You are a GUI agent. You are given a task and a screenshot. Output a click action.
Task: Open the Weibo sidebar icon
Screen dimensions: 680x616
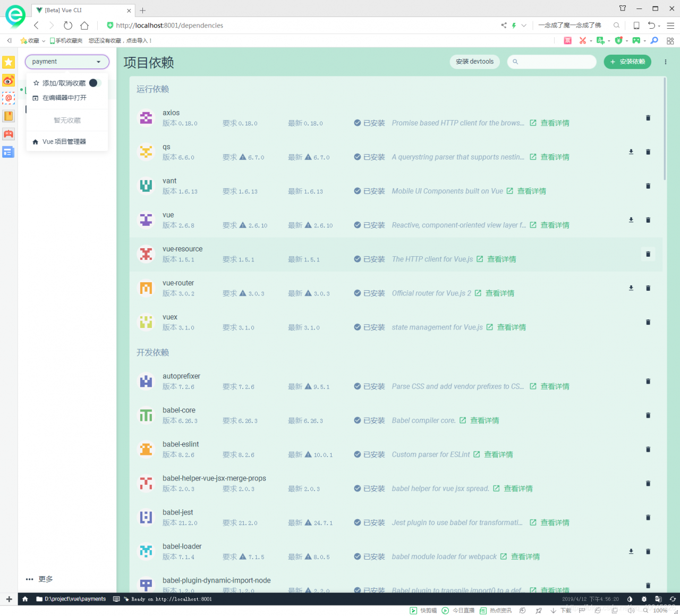click(8, 80)
